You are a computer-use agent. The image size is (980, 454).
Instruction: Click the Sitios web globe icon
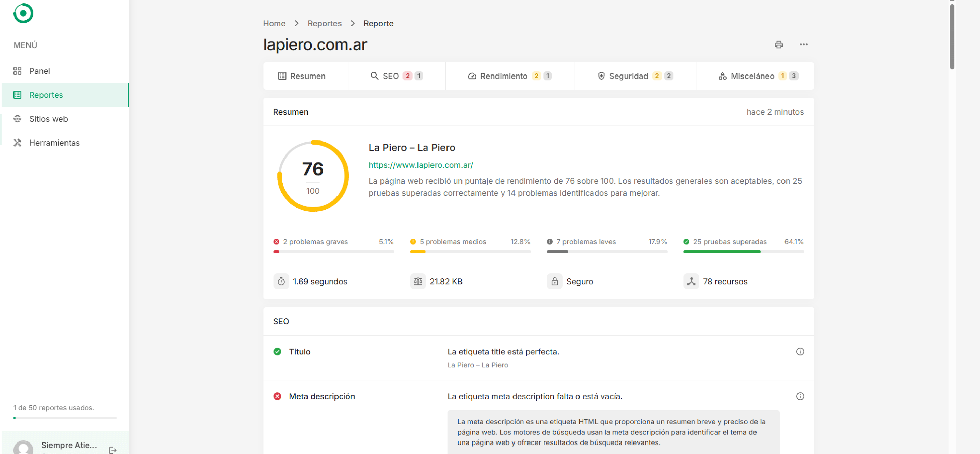point(17,119)
